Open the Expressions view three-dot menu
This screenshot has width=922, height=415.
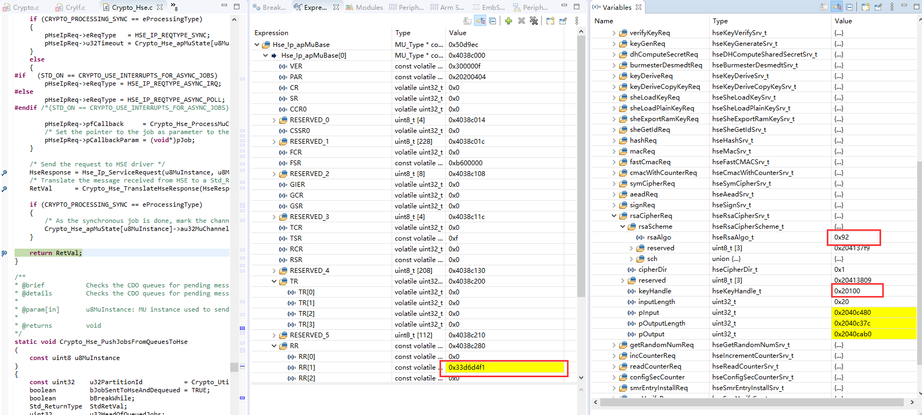[577, 21]
